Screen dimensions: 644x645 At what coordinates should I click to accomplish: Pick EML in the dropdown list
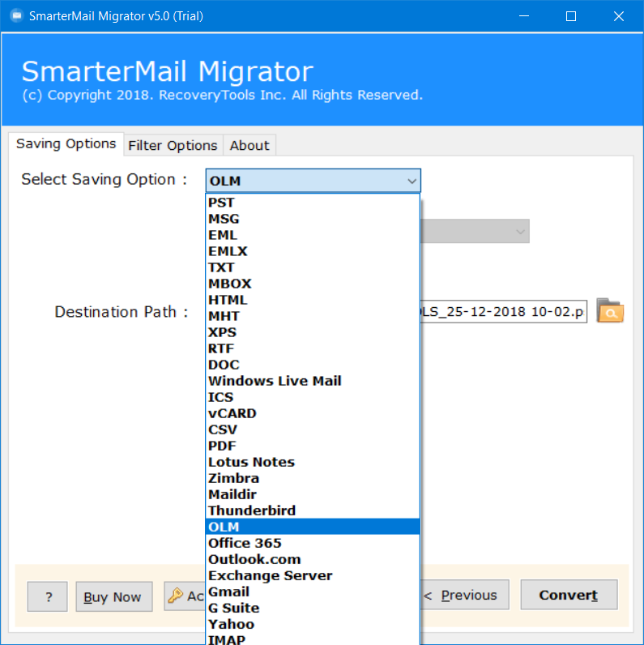[x=313, y=235]
